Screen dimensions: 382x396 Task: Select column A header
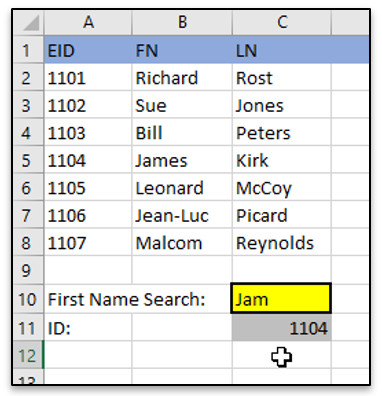(x=88, y=23)
